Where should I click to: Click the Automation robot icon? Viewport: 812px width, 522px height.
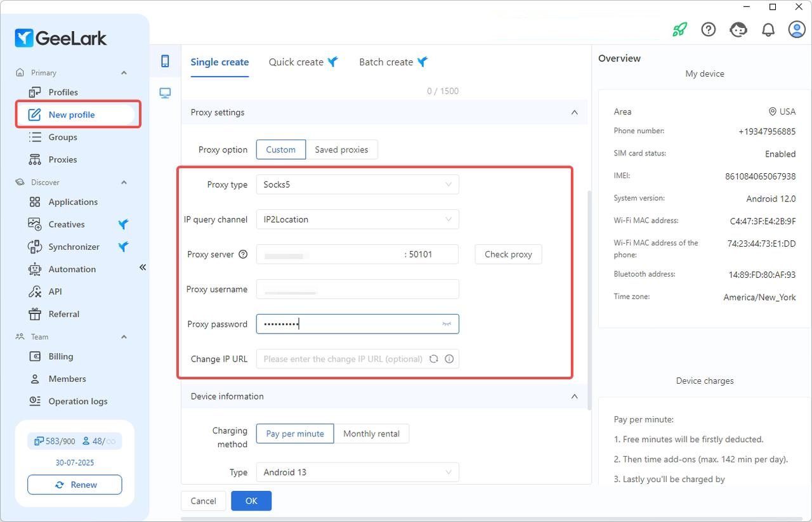click(35, 269)
